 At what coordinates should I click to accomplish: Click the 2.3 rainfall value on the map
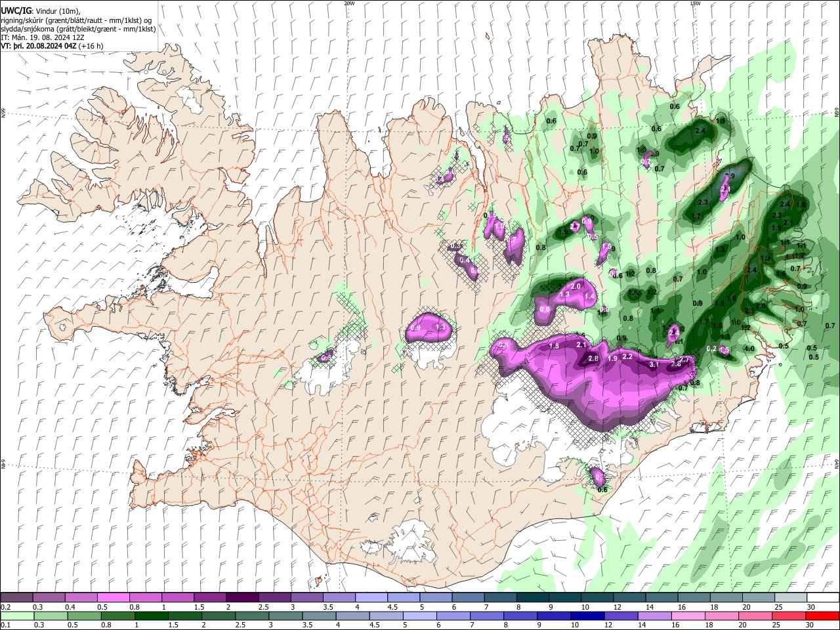pyautogui.click(x=703, y=202)
